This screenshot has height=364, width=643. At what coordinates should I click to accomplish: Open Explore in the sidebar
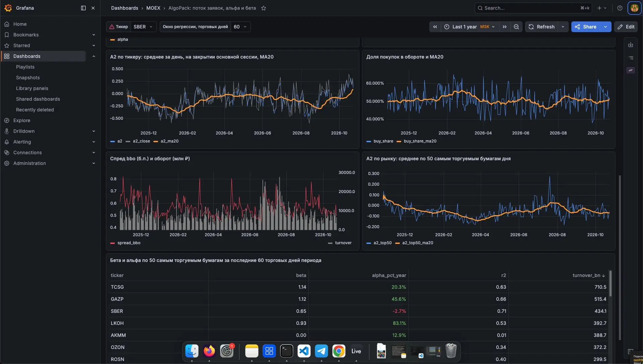pyautogui.click(x=22, y=120)
